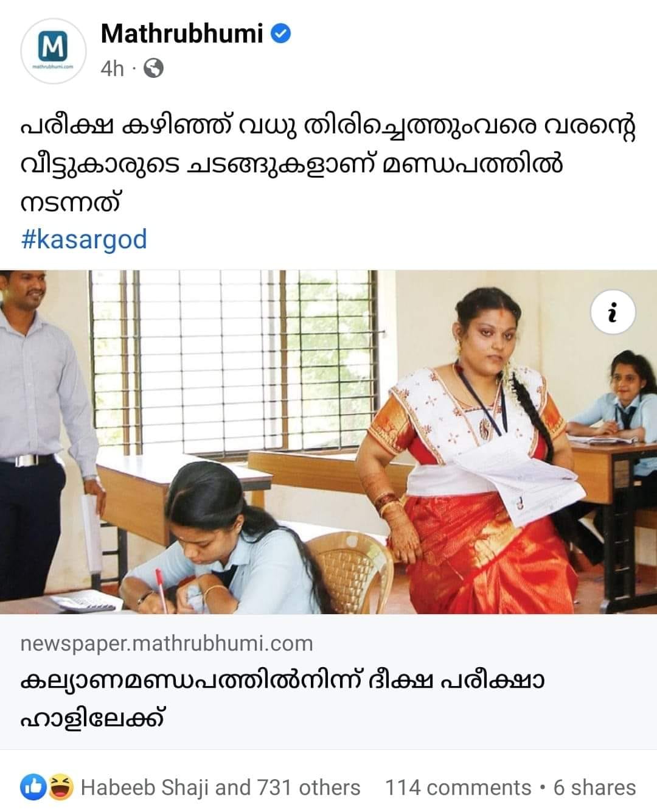
Task: Open the newspaper.mathrubhumi.com source link
Action: [x=167, y=643]
